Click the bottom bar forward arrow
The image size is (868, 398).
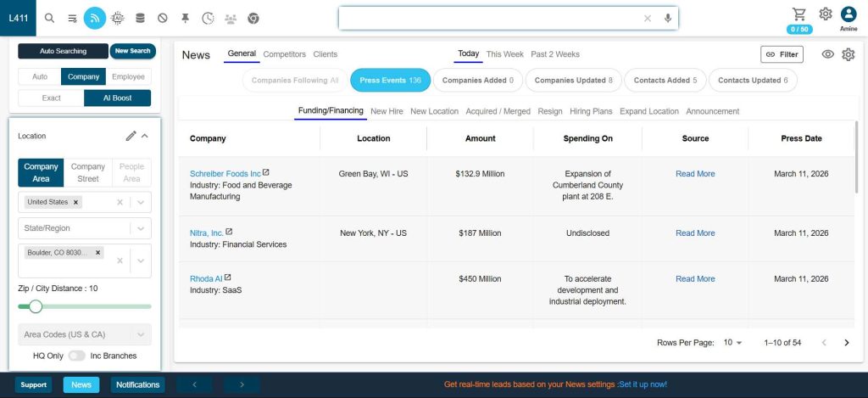(242, 384)
